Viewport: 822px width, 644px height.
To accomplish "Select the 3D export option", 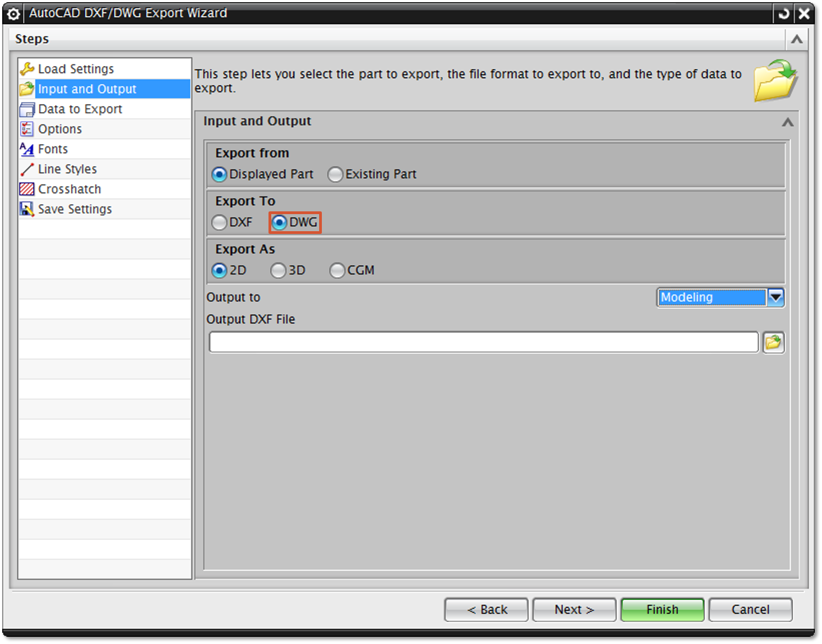I will pos(278,271).
